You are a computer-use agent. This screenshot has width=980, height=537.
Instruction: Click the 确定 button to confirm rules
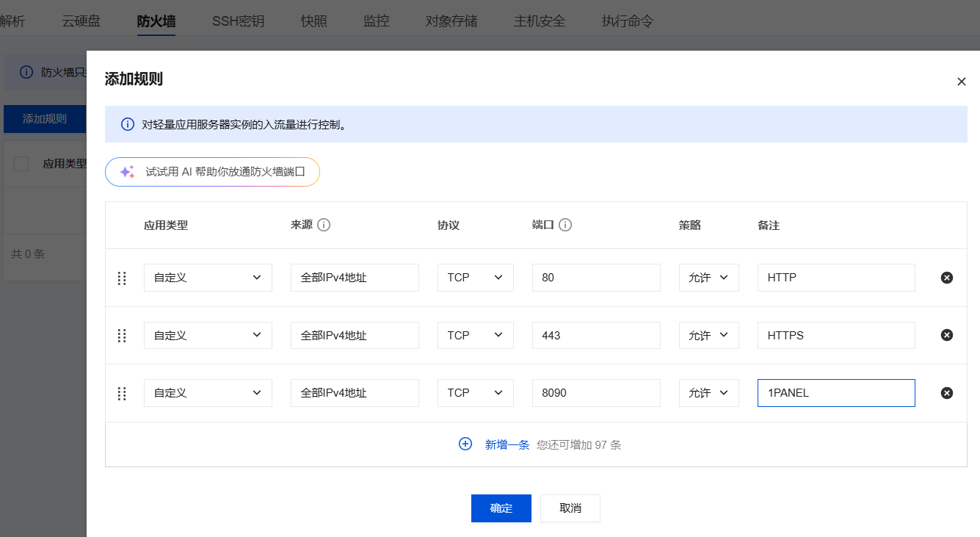(x=501, y=508)
